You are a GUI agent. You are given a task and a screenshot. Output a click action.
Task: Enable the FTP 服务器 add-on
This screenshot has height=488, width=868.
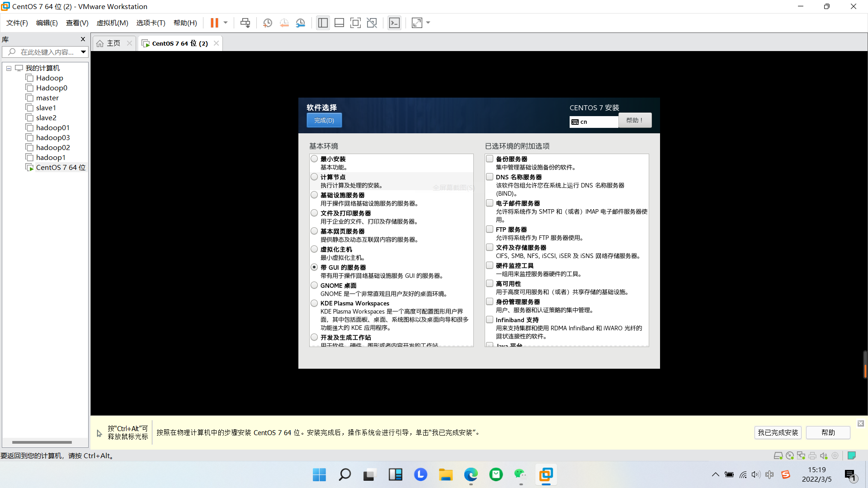pos(490,229)
